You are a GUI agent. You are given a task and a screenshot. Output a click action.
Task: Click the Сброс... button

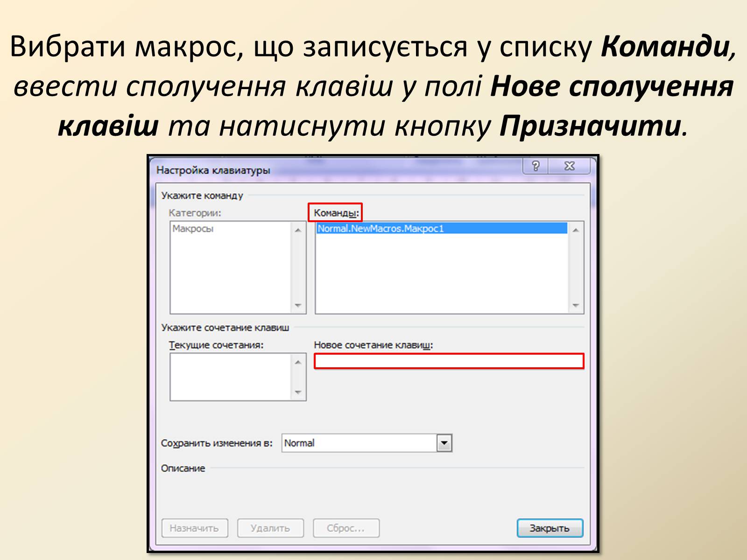tap(346, 528)
